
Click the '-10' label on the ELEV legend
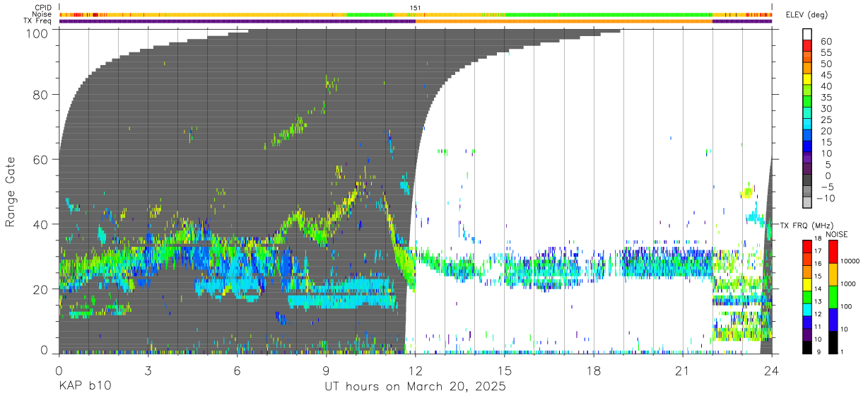pos(827,199)
